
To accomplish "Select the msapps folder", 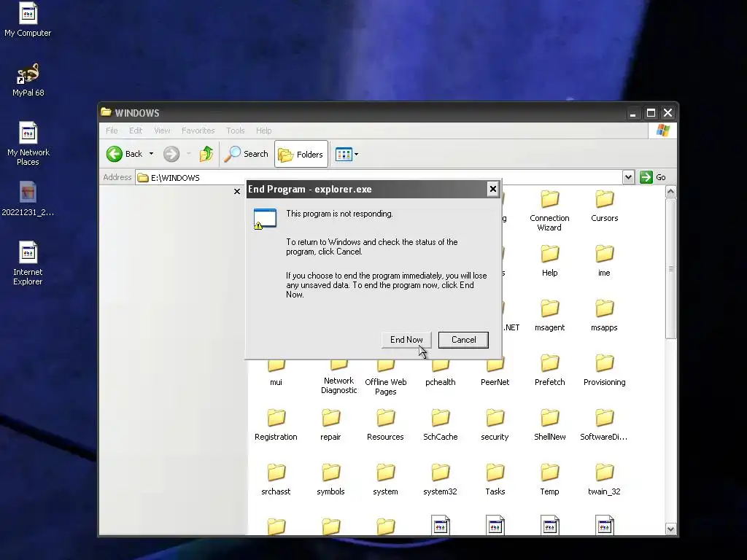I will (x=604, y=316).
